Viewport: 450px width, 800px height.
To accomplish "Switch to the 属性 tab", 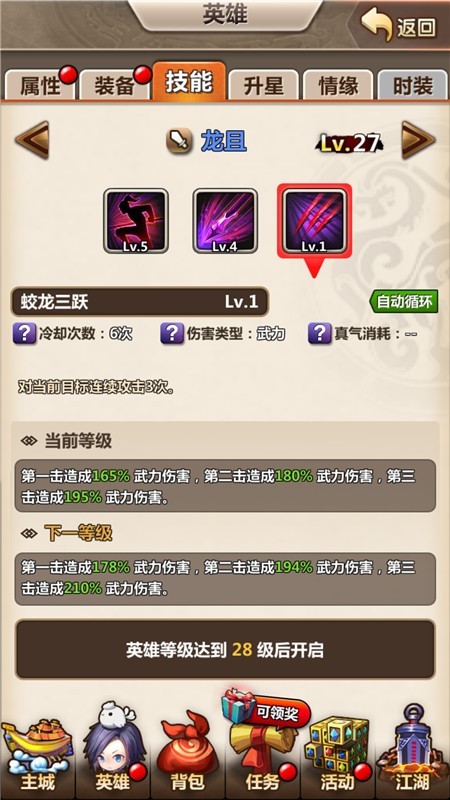I will (40, 85).
